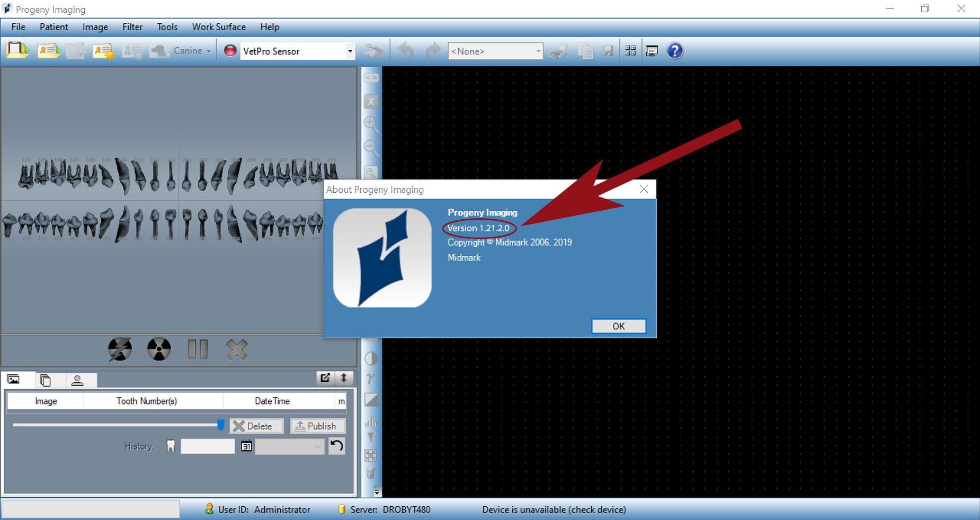Viewport: 980px width, 520px height.
Task: Open the histogram equalization tool
Action: coord(371,421)
